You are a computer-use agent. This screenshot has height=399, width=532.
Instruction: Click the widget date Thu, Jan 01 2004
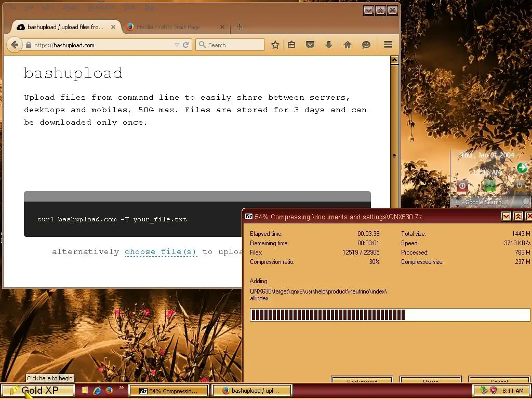pyautogui.click(x=487, y=155)
